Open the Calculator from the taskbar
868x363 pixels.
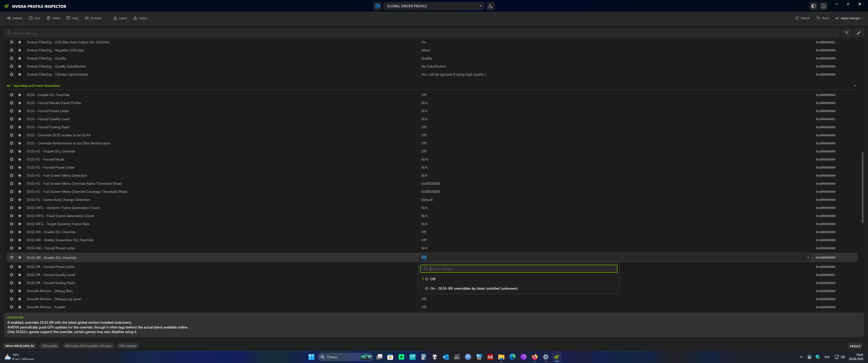(424, 357)
